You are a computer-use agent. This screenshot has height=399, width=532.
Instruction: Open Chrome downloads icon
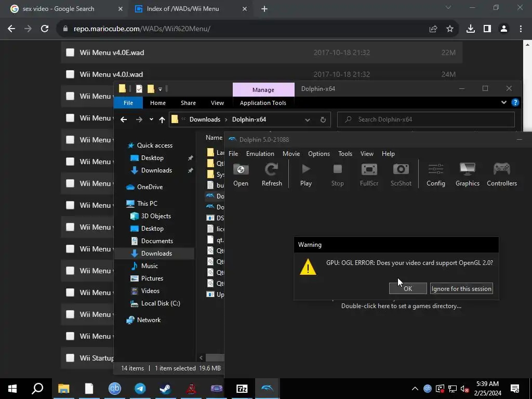pos(471,29)
